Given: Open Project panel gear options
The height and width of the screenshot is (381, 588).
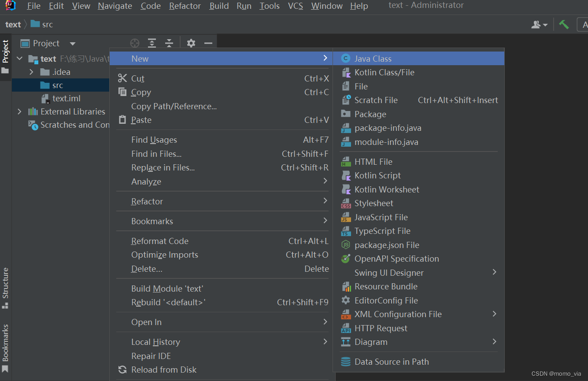Looking at the screenshot, I should coord(191,43).
